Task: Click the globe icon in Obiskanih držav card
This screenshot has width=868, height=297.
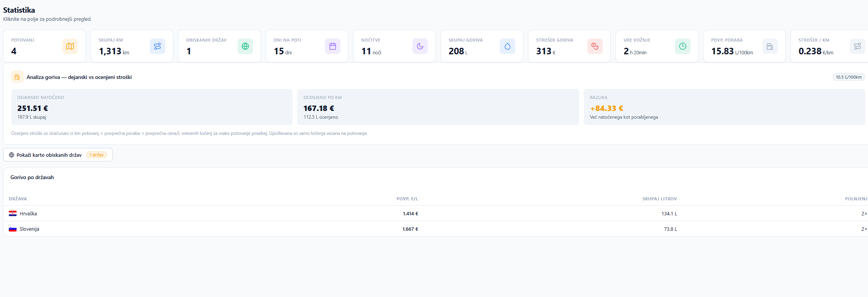Action: coord(245,46)
